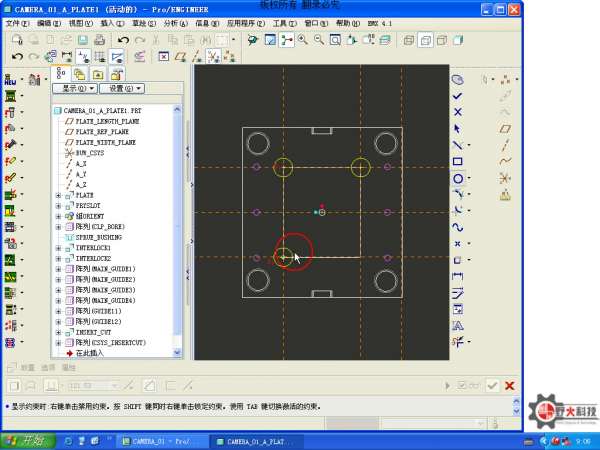Switch to the Model Tree navigator tab
The width and height of the screenshot is (600, 450).
61,73
